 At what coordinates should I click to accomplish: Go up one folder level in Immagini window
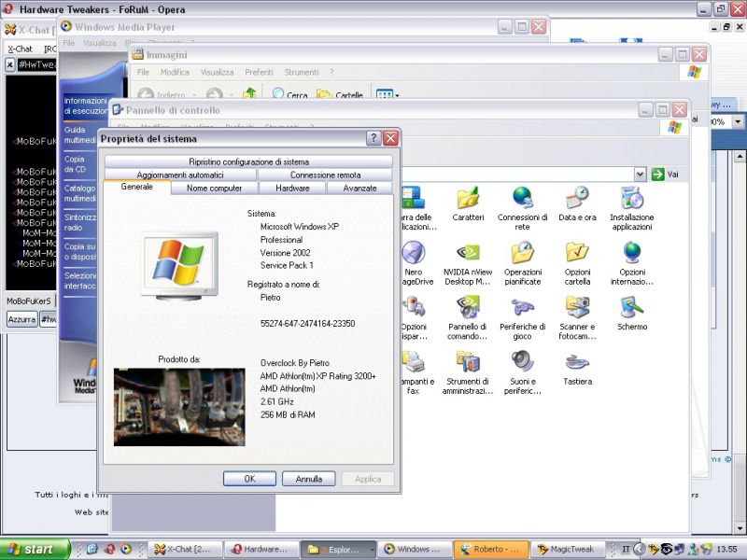(249, 93)
